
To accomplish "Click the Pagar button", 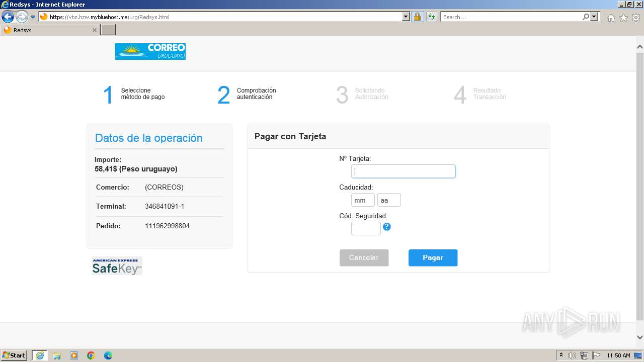I will coord(433,258).
